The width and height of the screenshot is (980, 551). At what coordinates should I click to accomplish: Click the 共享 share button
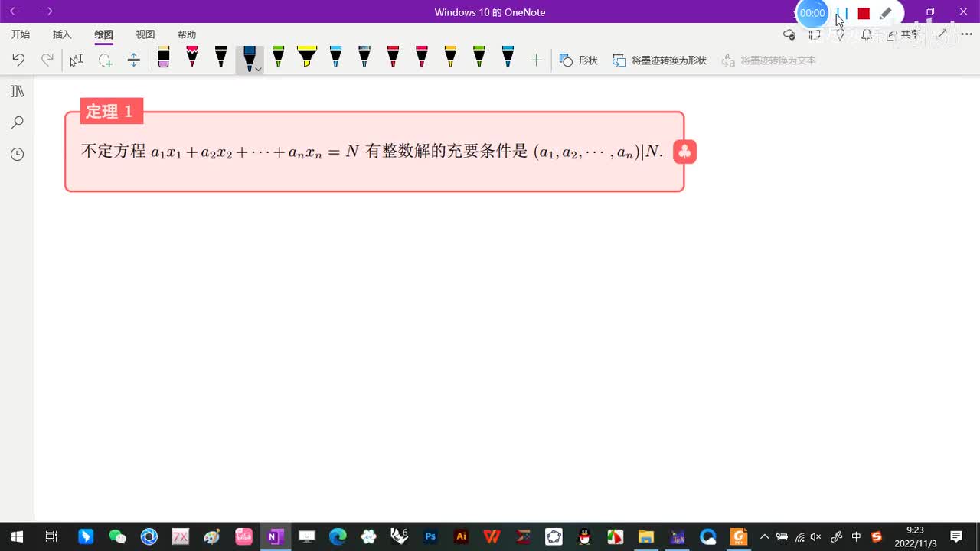pyautogui.click(x=903, y=34)
